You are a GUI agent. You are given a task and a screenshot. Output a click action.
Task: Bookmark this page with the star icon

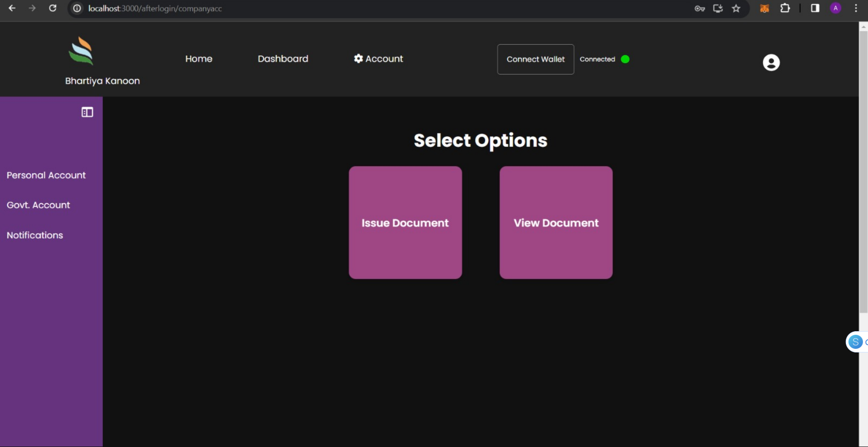pos(736,8)
